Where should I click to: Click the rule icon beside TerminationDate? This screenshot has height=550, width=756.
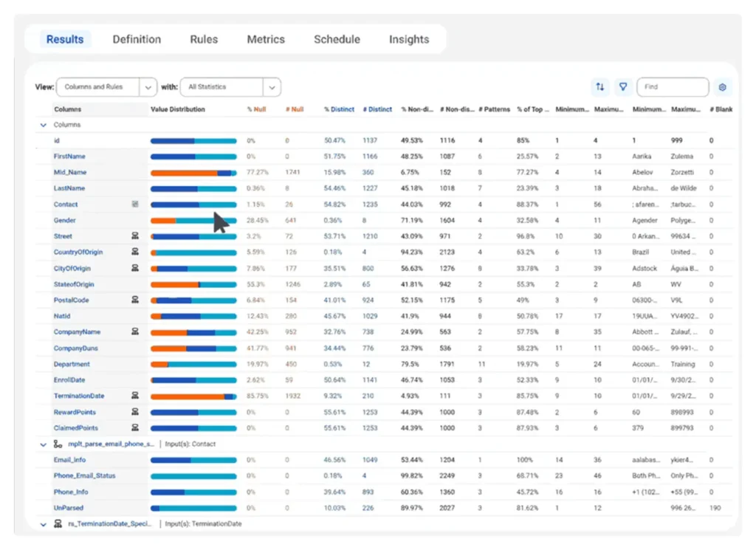point(134,396)
